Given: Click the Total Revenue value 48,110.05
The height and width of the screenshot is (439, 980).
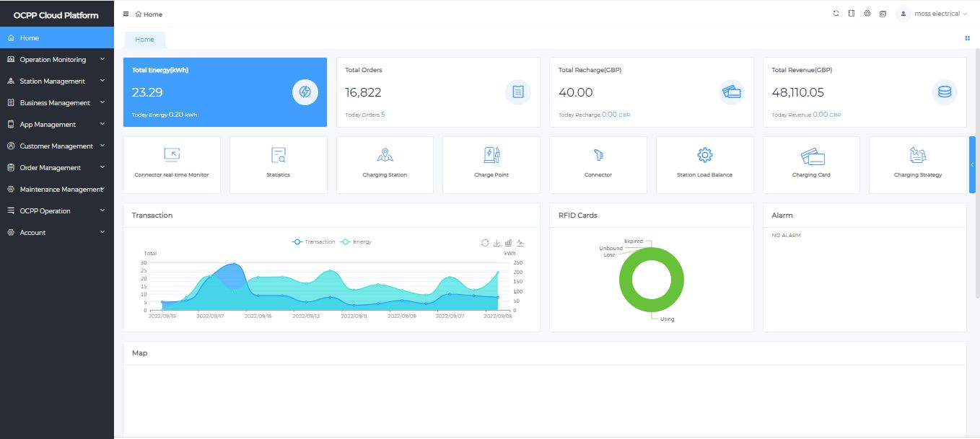Looking at the screenshot, I should tap(797, 92).
